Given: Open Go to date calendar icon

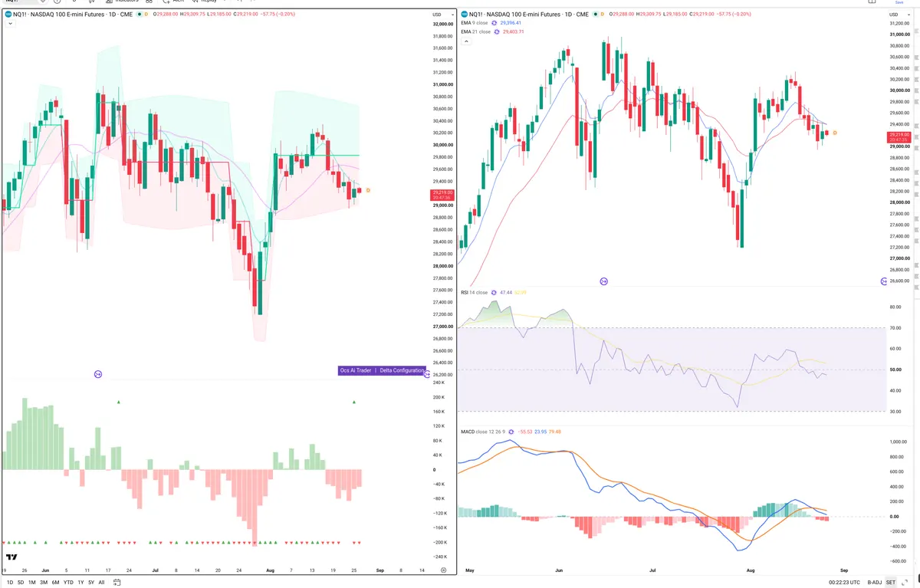Looking at the screenshot, I should (x=117, y=582).
